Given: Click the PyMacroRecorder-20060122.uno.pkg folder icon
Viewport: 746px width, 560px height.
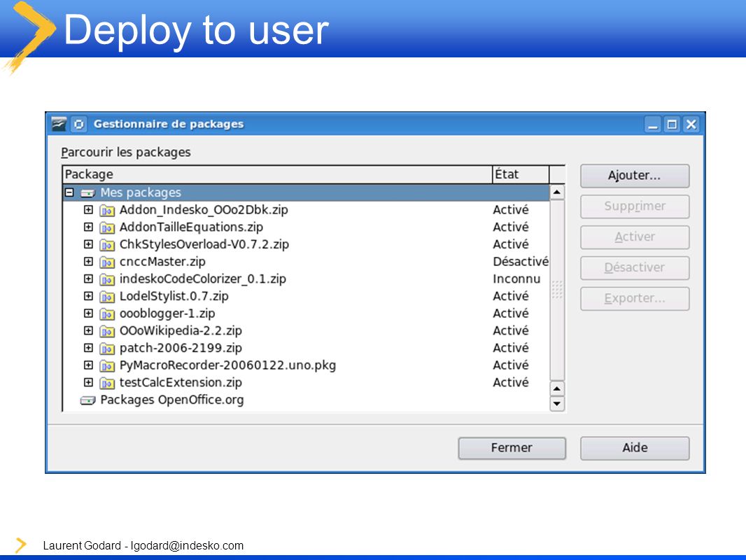Looking at the screenshot, I should [x=107, y=365].
